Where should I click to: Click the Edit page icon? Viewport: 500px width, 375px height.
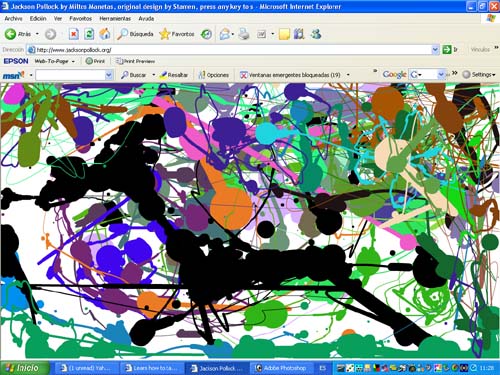click(x=262, y=34)
